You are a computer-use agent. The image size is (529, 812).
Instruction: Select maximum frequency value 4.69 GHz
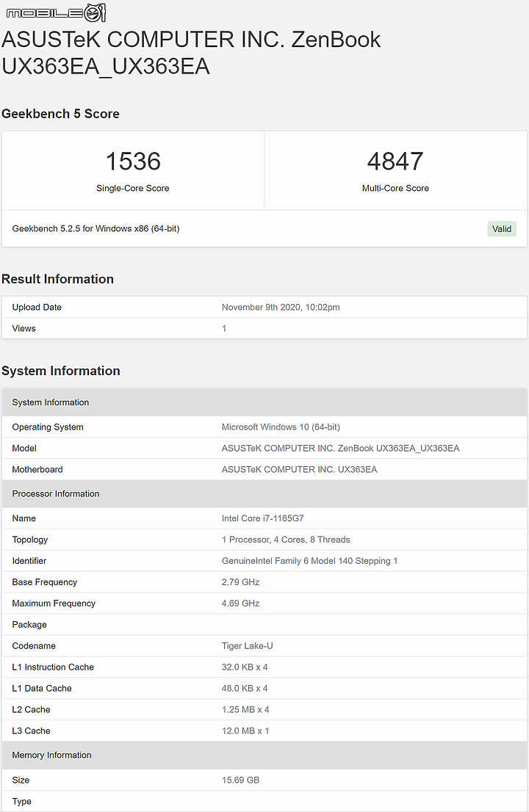click(x=240, y=603)
